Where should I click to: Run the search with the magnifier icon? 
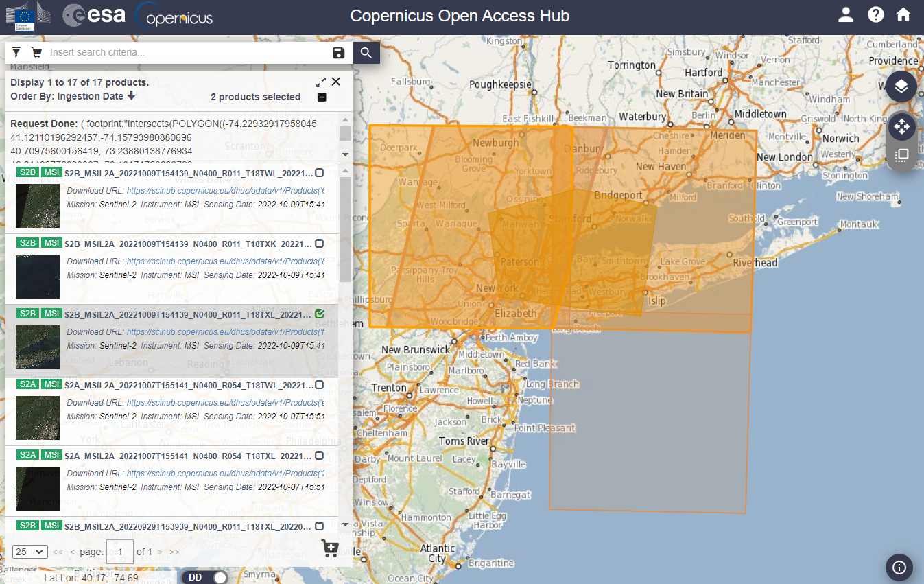365,52
